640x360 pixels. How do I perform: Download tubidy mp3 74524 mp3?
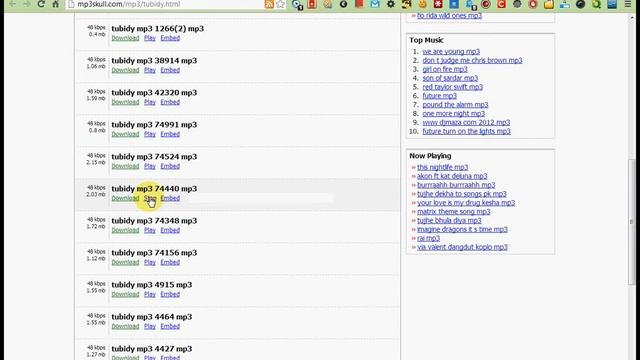(x=125, y=166)
